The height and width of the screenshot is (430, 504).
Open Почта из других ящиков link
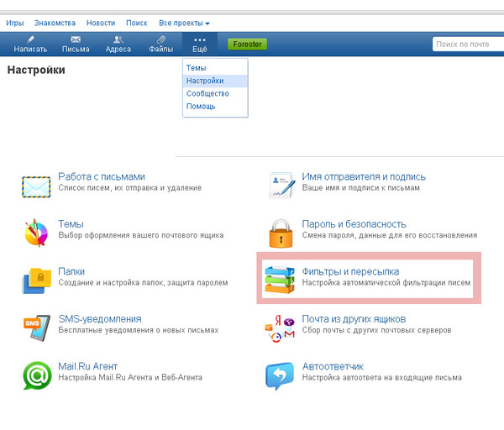(354, 319)
